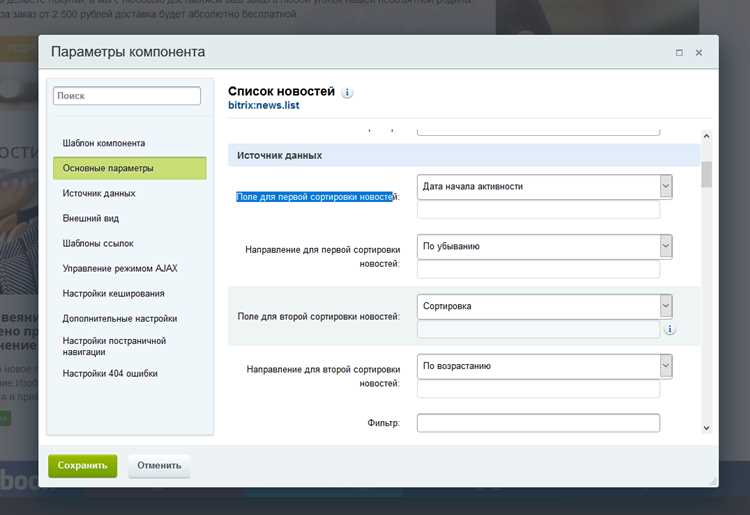Click the vertical scrollbar thumb

point(706,174)
